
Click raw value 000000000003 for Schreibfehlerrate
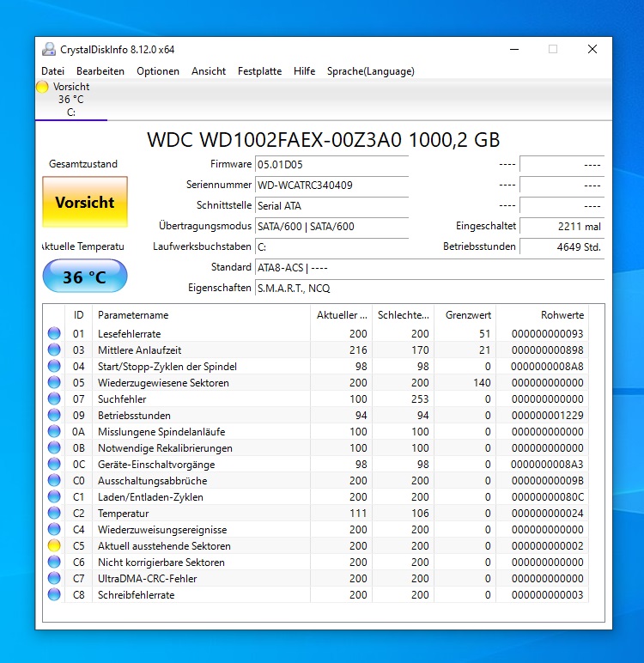click(x=547, y=595)
